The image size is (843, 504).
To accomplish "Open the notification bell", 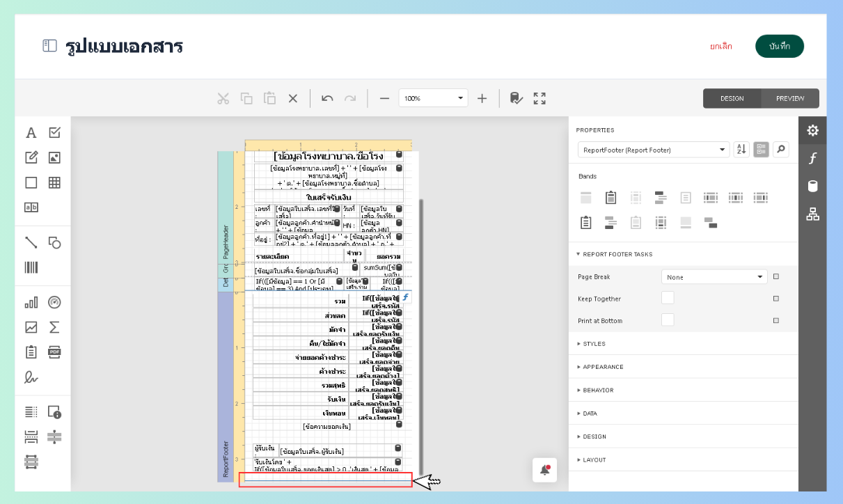I will pyautogui.click(x=545, y=470).
